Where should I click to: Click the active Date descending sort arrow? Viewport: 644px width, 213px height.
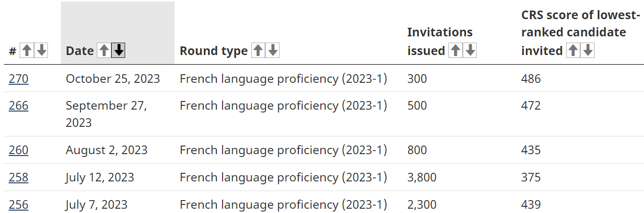pyautogui.click(x=118, y=50)
